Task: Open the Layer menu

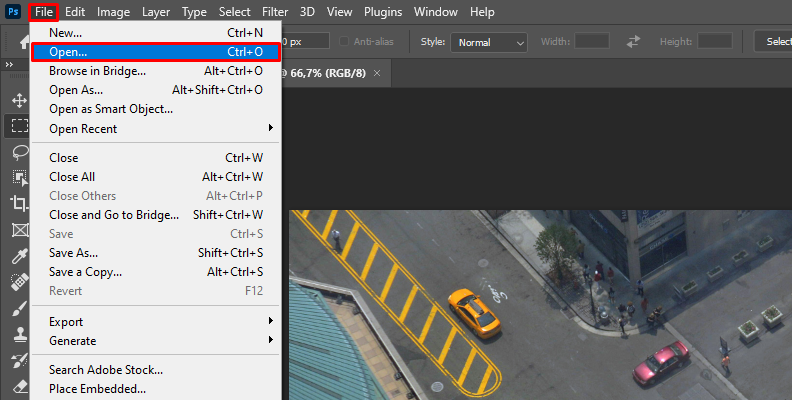Action: [156, 12]
